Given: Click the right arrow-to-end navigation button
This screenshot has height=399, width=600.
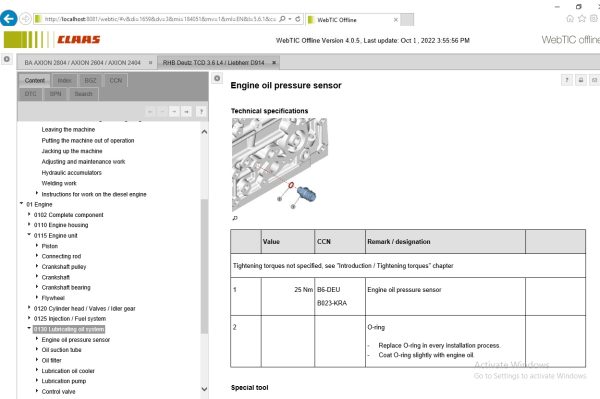Looking at the screenshot, I should click(x=186, y=112).
